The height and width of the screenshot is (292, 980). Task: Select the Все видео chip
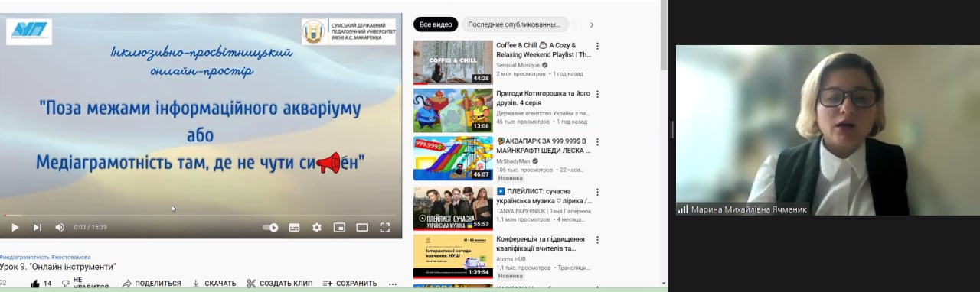click(x=436, y=24)
